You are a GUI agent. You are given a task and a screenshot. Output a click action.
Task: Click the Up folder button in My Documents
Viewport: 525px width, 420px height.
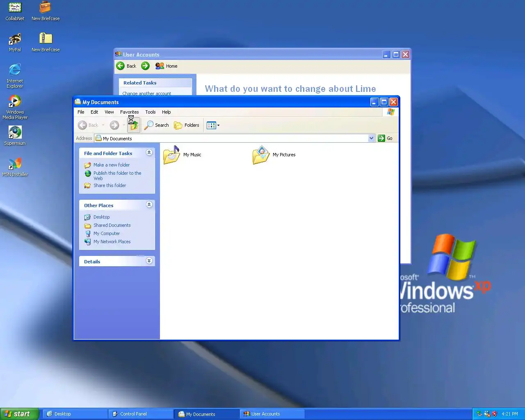click(134, 125)
